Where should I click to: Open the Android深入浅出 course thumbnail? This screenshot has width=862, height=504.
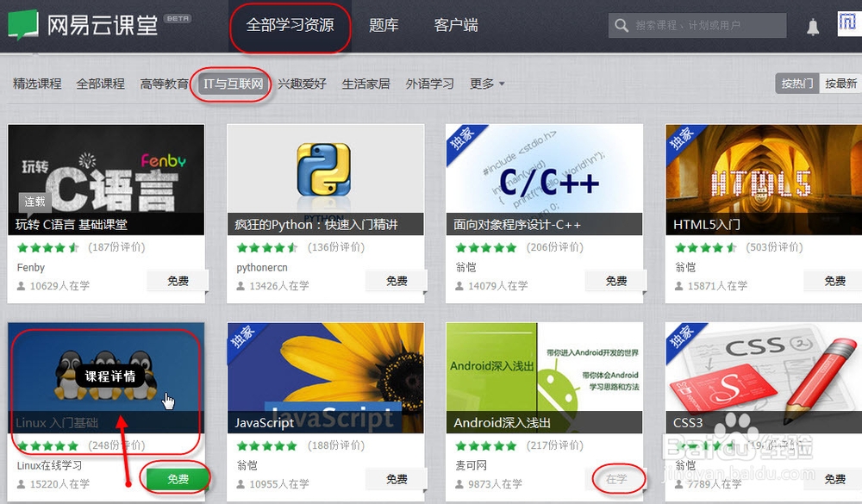click(544, 378)
